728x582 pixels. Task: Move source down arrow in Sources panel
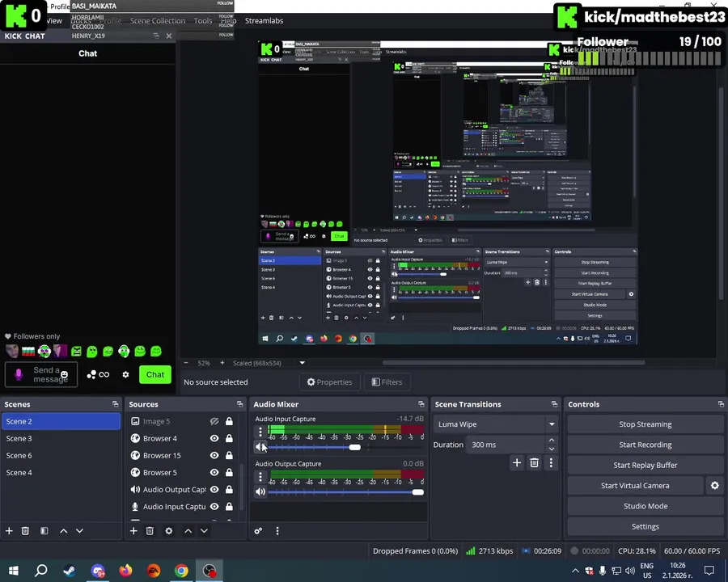click(x=205, y=530)
